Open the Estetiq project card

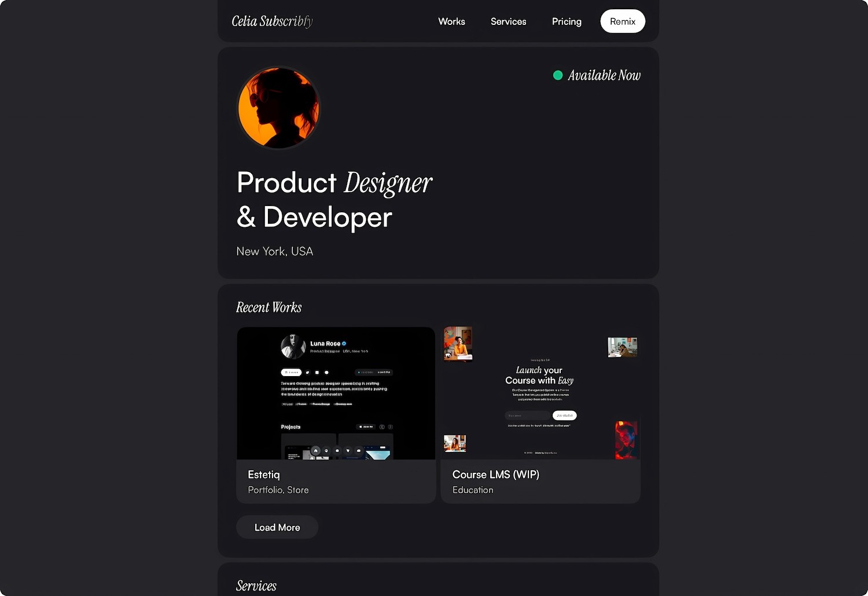pos(336,415)
